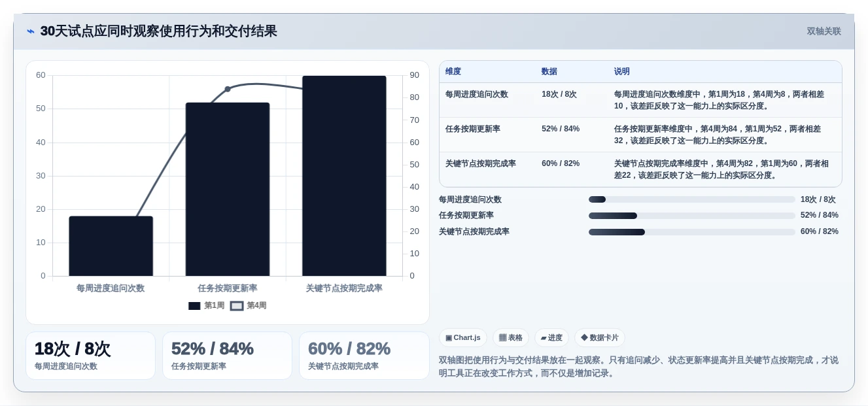Screen dimensions: 868x406
Task: Click the title 30天试点应同时观察使用行为和交付结果
Action: pos(159,31)
